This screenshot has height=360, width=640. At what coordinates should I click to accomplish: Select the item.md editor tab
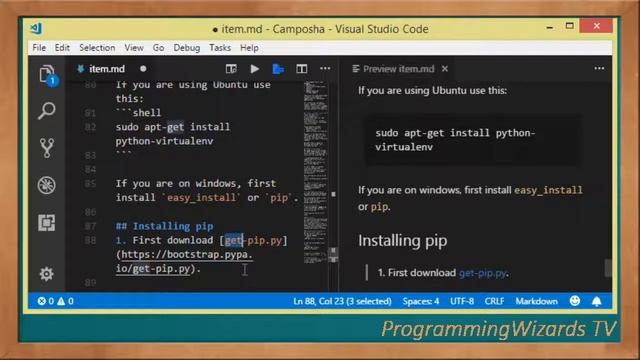(x=107, y=69)
